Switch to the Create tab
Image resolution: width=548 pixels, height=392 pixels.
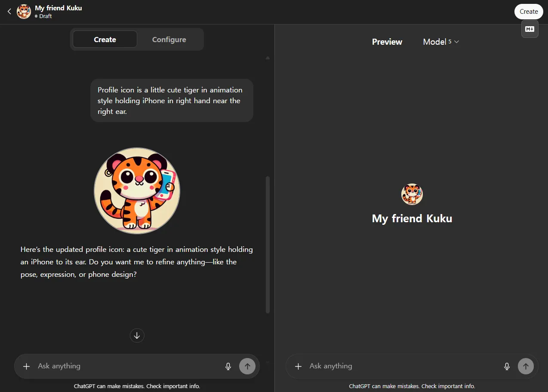point(105,40)
